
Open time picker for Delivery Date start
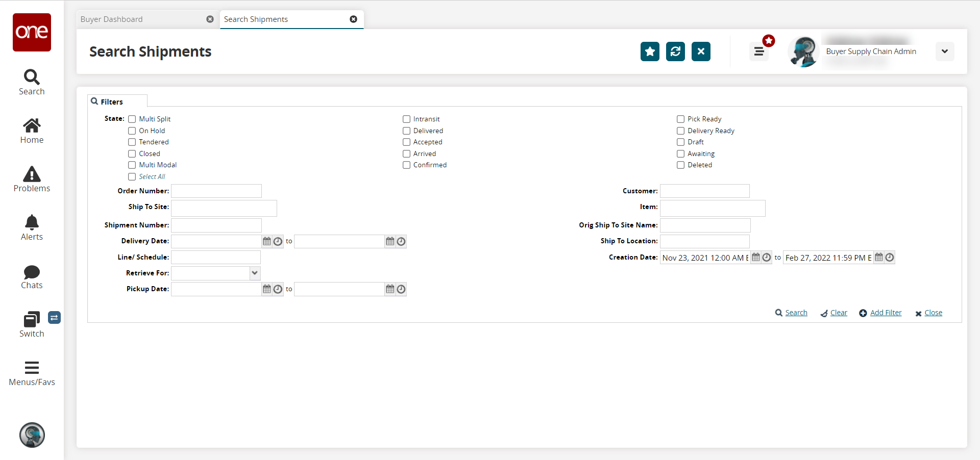pyautogui.click(x=278, y=241)
